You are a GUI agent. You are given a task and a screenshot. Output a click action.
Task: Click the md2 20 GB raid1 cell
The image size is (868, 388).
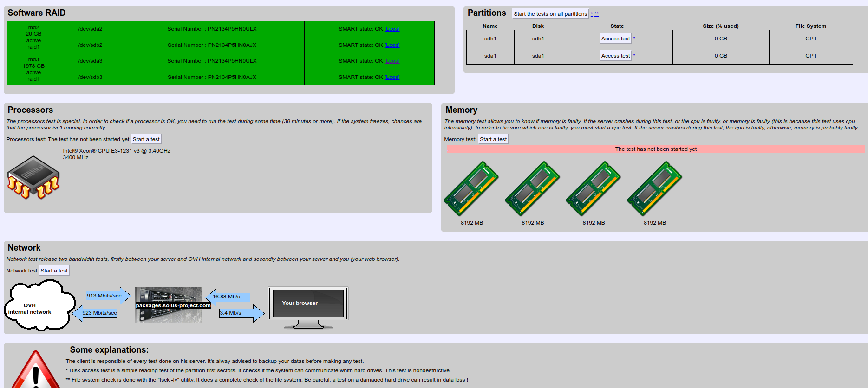point(34,37)
